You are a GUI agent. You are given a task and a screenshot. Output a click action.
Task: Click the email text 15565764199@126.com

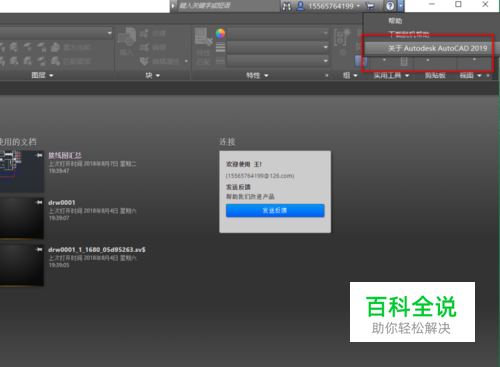[260, 176]
